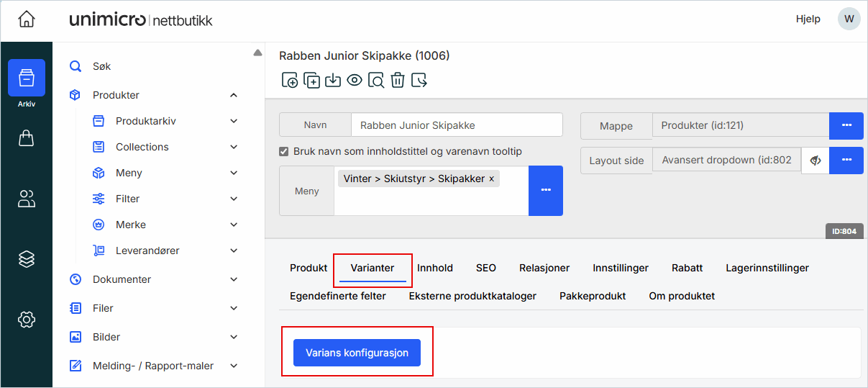The width and height of the screenshot is (868, 388).
Task: Click the search-in-page magnifier toolbar icon
Action: click(x=376, y=80)
